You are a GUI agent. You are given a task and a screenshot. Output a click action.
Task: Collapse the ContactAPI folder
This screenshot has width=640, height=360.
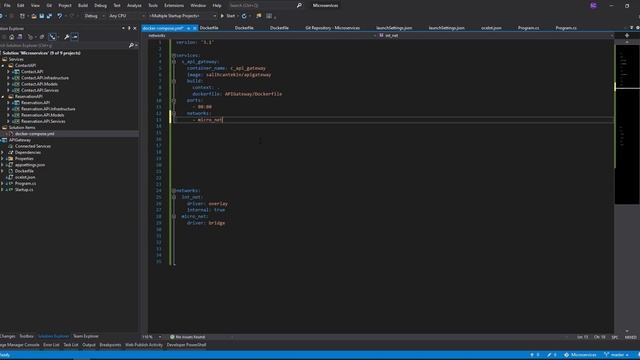pyautogui.click(x=3, y=65)
